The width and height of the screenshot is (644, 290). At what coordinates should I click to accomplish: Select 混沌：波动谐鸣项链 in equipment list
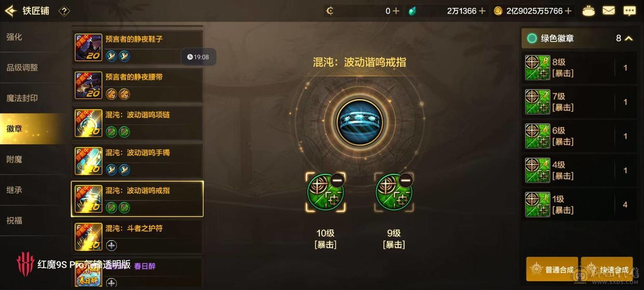coord(137,123)
